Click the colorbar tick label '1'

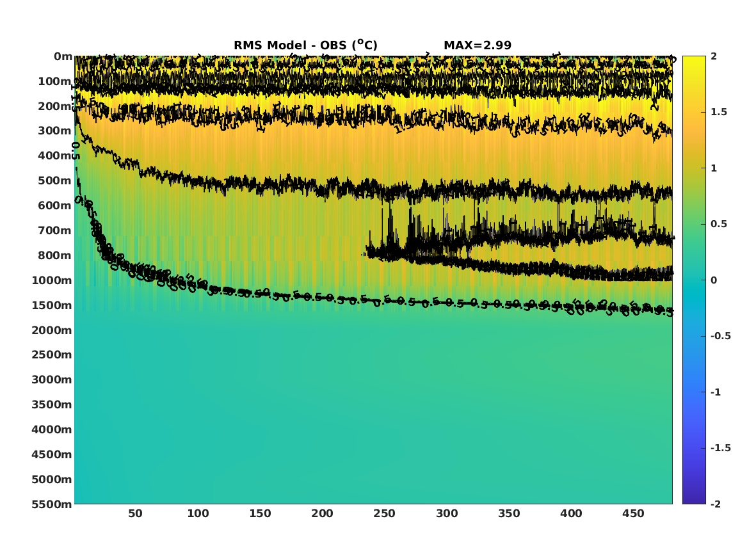click(x=714, y=168)
